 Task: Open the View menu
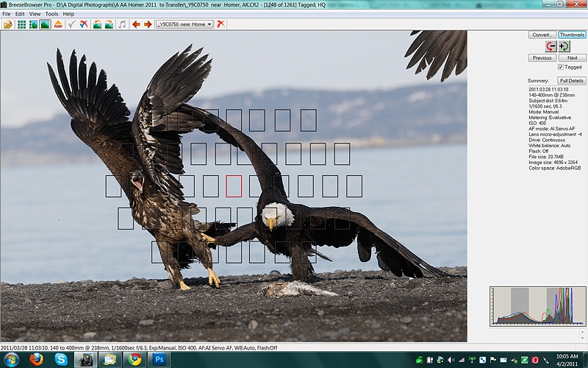pyautogui.click(x=35, y=14)
